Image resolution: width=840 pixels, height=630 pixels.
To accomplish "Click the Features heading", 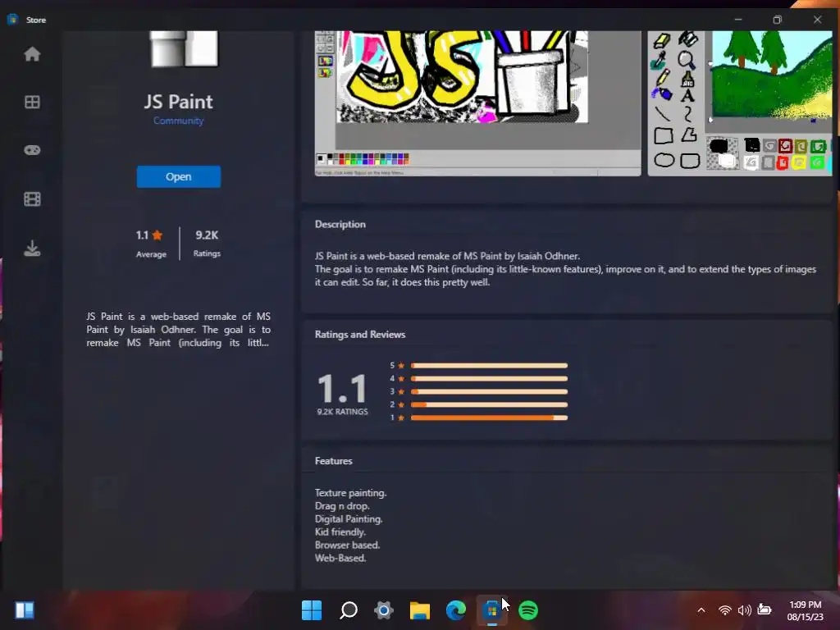I will coord(334,461).
